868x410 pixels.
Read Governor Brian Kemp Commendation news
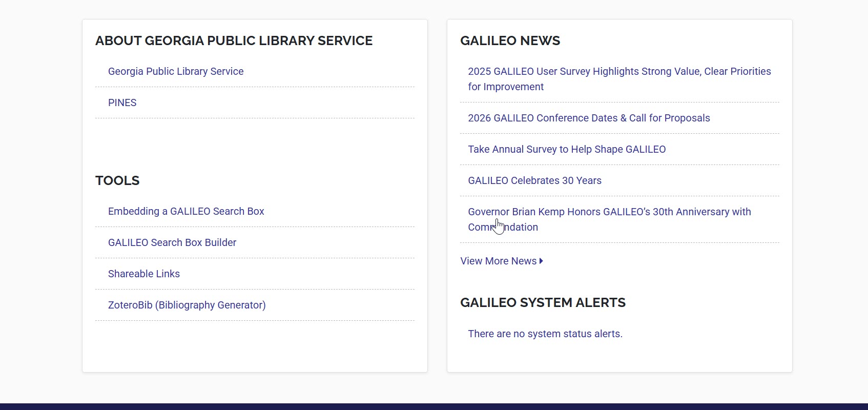(609, 212)
